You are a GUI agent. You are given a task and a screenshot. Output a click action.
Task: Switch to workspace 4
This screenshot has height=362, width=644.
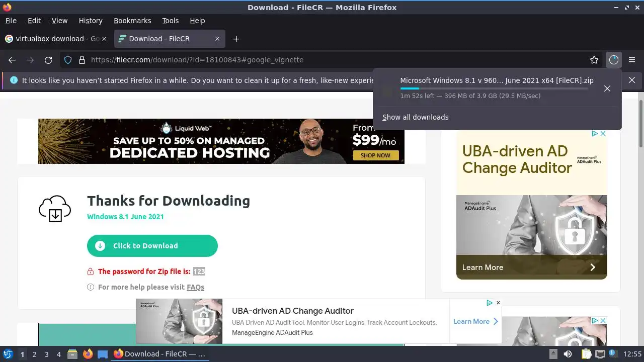[58, 354]
